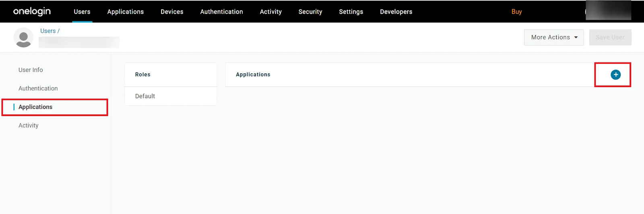Open the Users menu in top navigation
Screen dimensions: 644x214
(82, 12)
